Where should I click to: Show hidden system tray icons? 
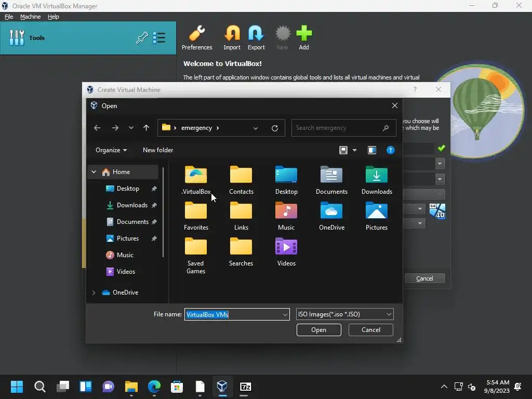(x=444, y=387)
